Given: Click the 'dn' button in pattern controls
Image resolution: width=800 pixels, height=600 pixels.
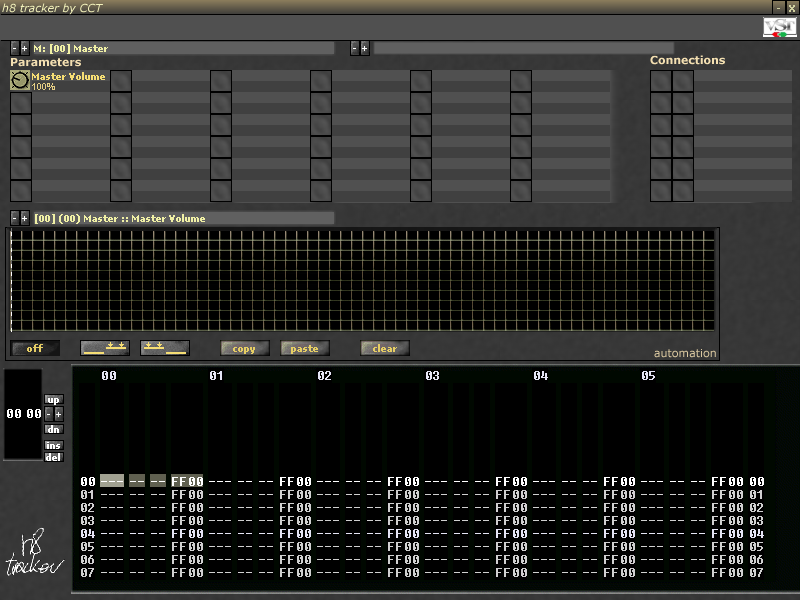Looking at the screenshot, I should [54, 429].
